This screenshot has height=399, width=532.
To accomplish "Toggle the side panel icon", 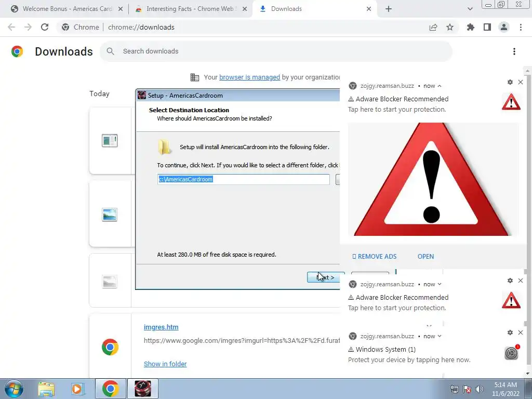I will click(x=487, y=27).
